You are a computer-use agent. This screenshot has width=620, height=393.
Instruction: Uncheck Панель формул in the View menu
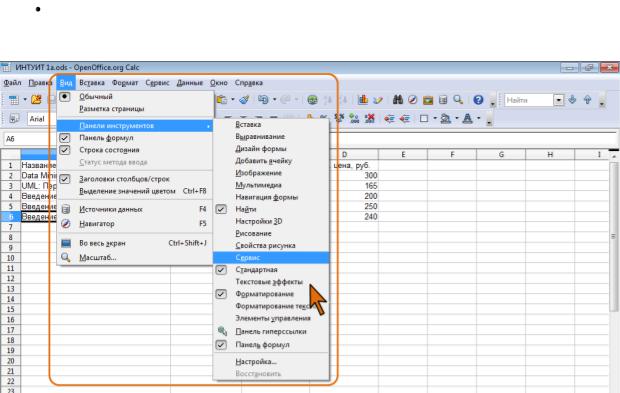coord(64,138)
